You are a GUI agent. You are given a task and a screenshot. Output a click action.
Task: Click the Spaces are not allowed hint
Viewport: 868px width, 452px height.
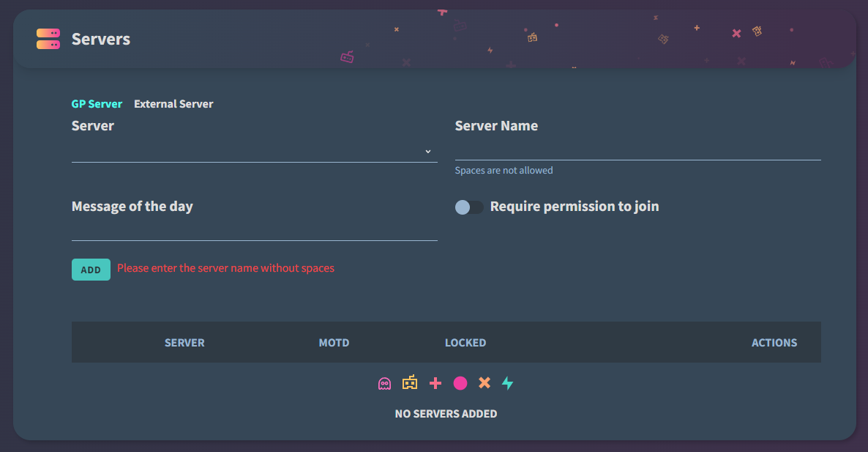point(504,170)
